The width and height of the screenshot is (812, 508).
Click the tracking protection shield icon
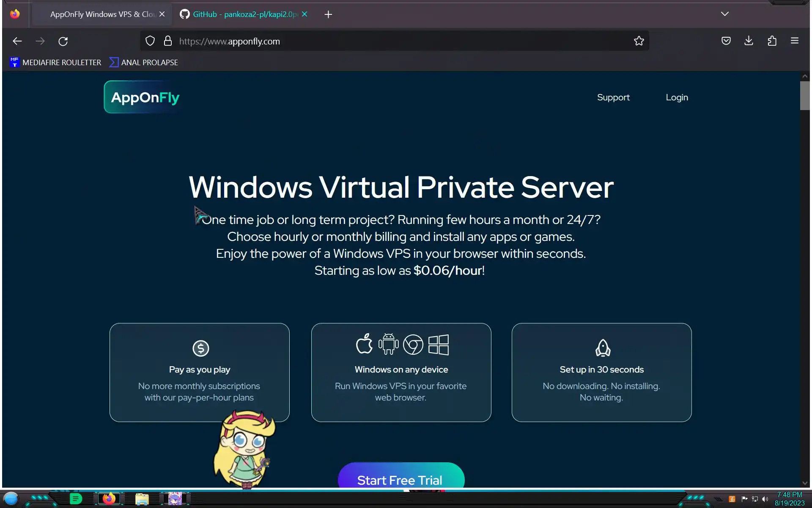pos(150,41)
